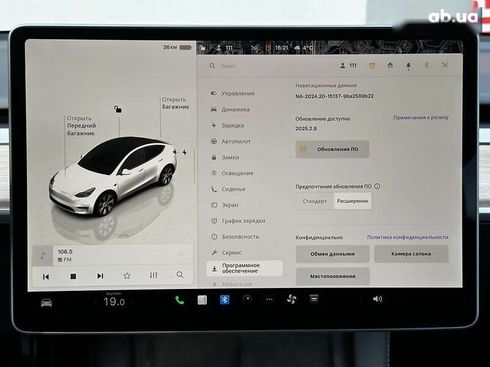Open the all apps three-dots menu
Image resolution: width=490 pixels, height=367 pixels.
click(x=269, y=299)
